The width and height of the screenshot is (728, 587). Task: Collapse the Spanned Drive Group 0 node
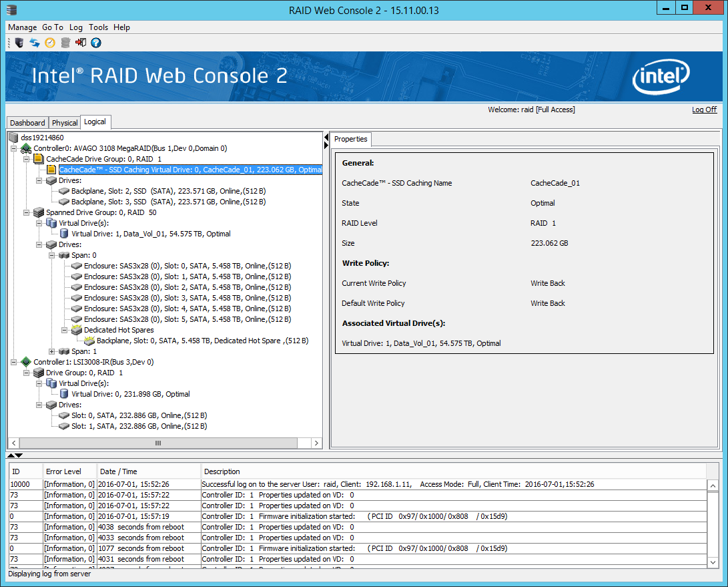pos(27,213)
